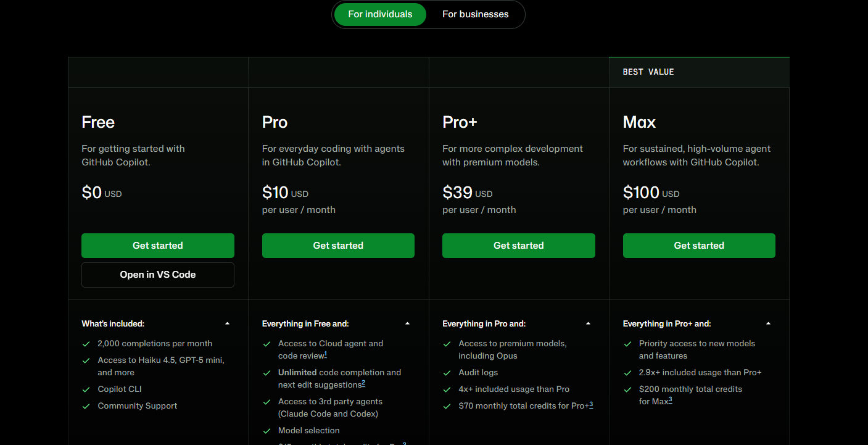The width and height of the screenshot is (868, 445).
Task: Click the text Audit logs
Action: click(478, 373)
